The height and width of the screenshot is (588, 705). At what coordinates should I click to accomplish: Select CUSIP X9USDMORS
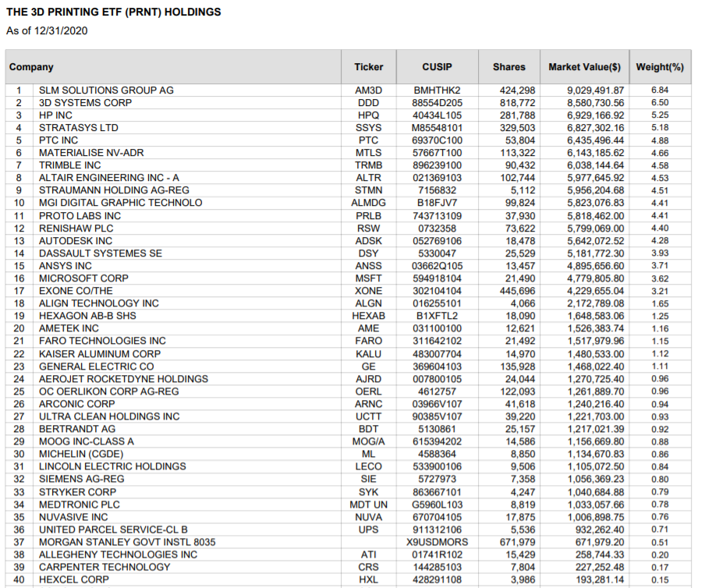(x=437, y=543)
